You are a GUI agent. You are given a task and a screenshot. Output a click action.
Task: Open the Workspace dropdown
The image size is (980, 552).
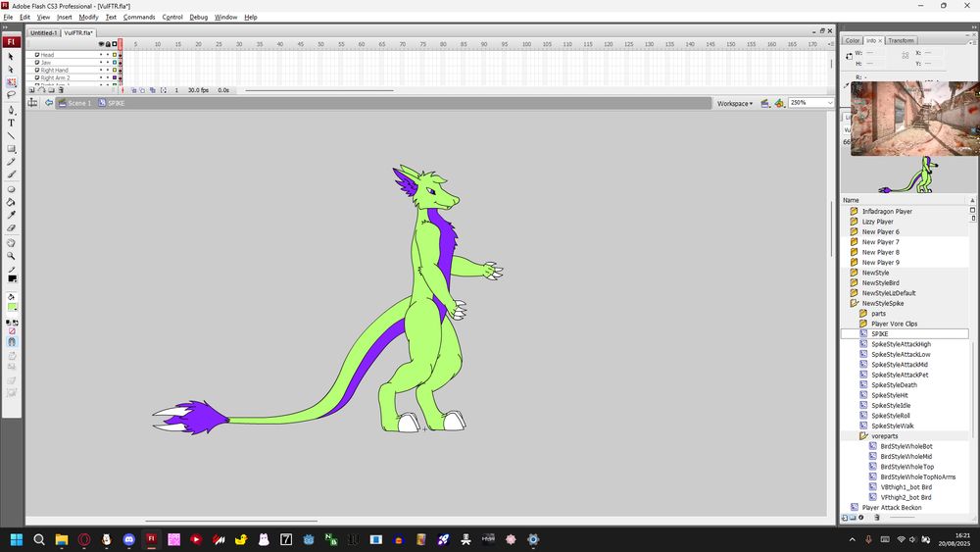coord(735,103)
